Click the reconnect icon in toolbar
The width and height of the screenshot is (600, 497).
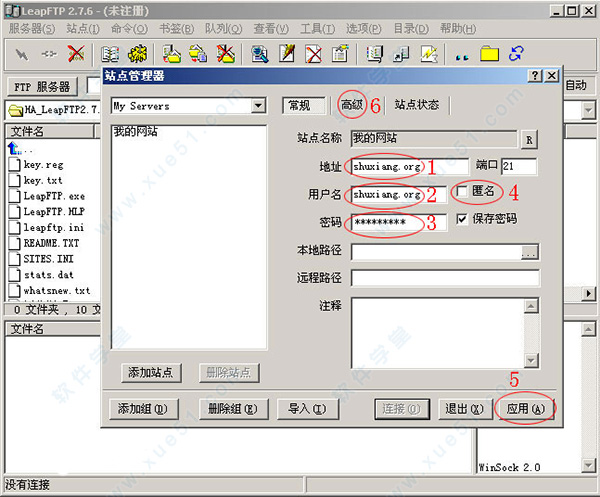pos(49,54)
